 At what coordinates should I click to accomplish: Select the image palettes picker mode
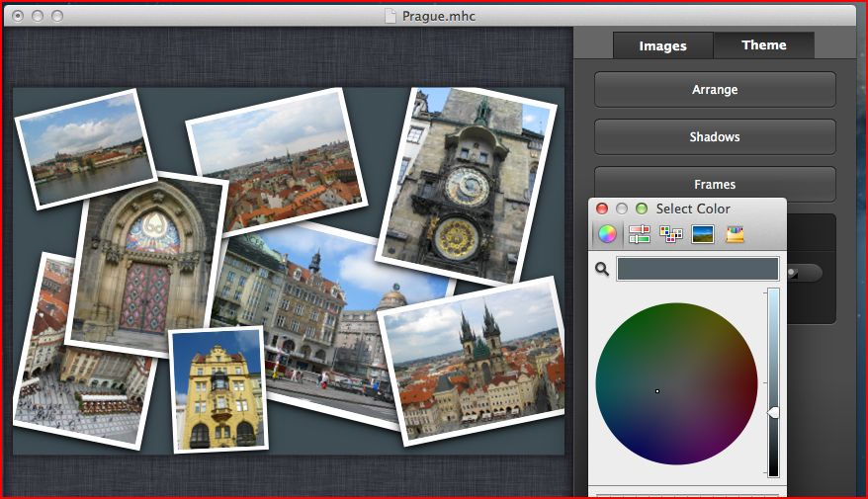pyautogui.click(x=703, y=234)
